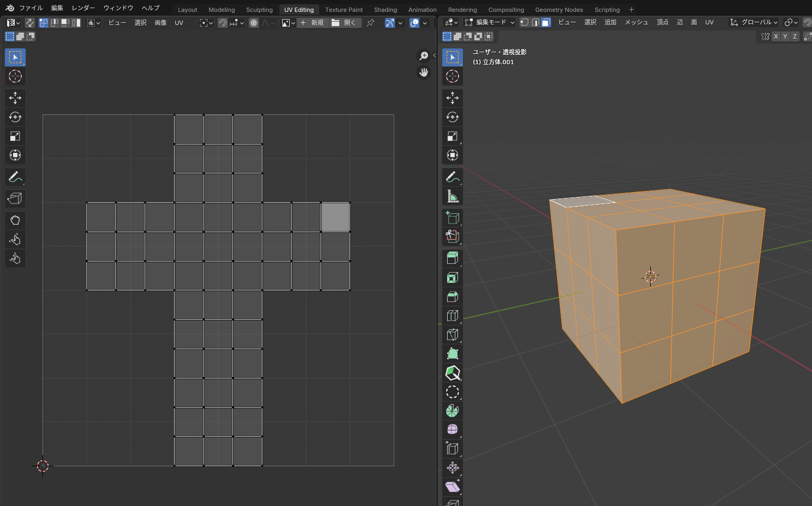Switch 3D viewport to edge select mode
The height and width of the screenshot is (506, 812).
tap(535, 22)
